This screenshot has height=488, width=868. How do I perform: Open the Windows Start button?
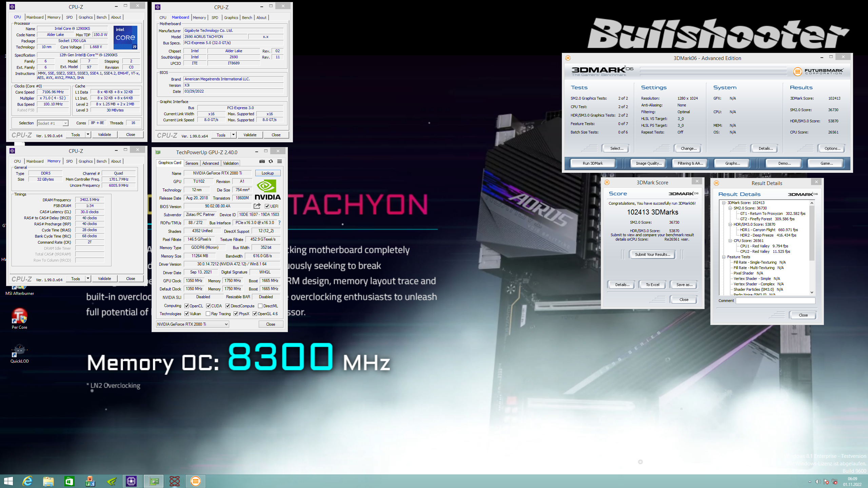[x=8, y=481]
